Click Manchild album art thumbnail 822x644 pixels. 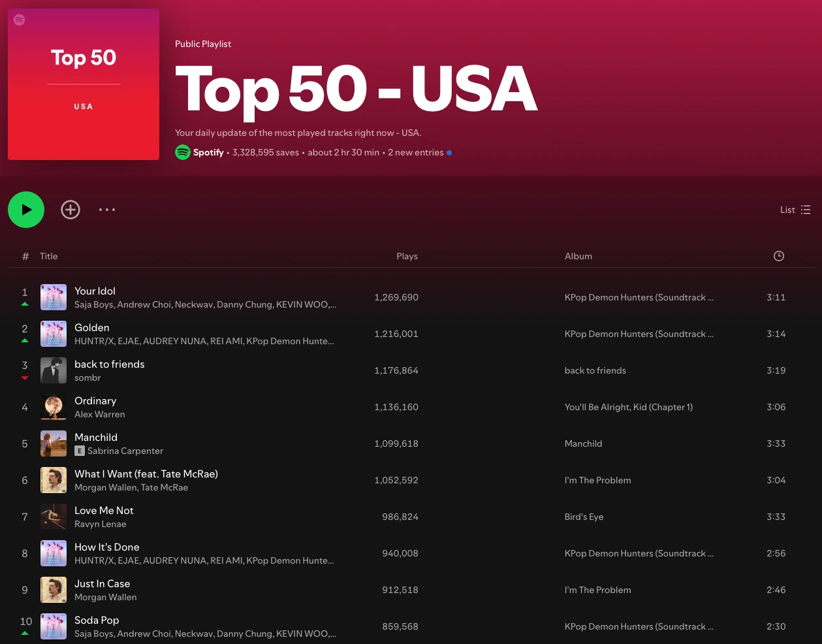click(54, 443)
